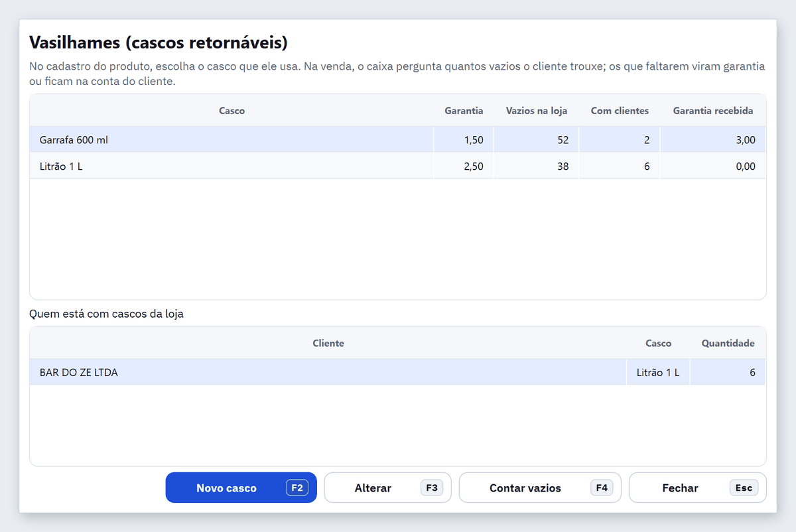Sort by the Vazios na loja header
Screen dimensions: 796x532
pos(536,111)
